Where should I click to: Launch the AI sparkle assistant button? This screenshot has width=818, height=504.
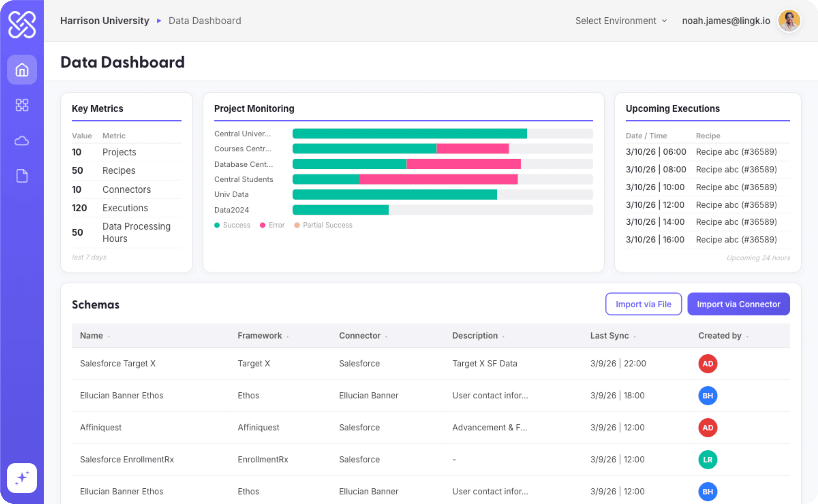pyautogui.click(x=22, y=477)
